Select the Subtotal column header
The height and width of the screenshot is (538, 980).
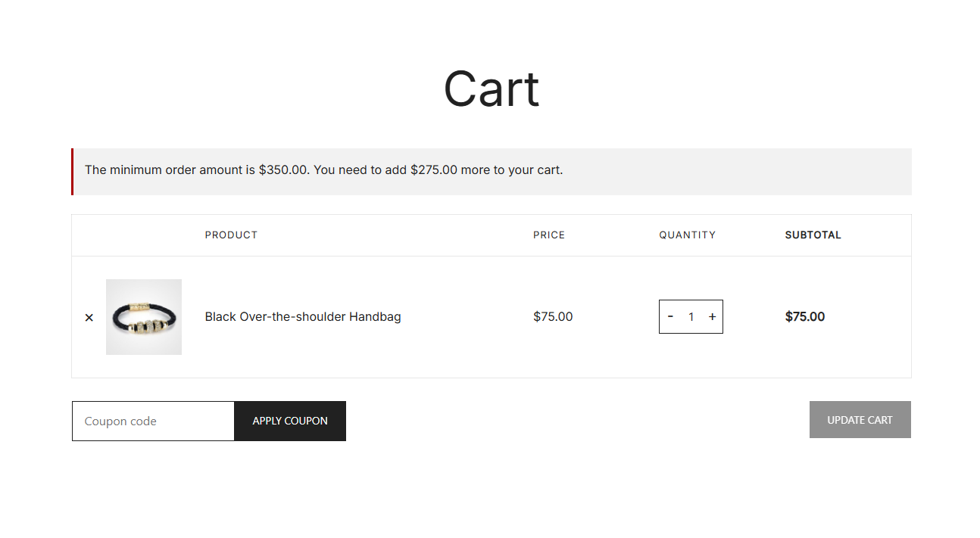[813, 235]
